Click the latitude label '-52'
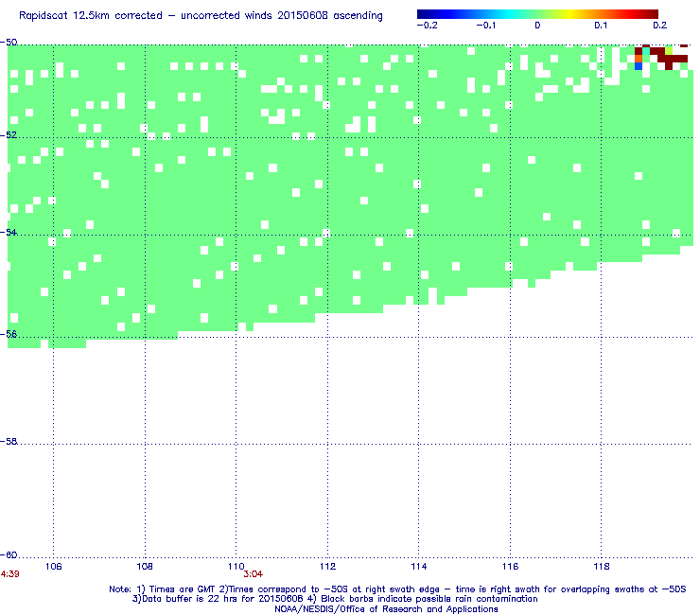This screenshot has width=700, height=615. (9, 135)
